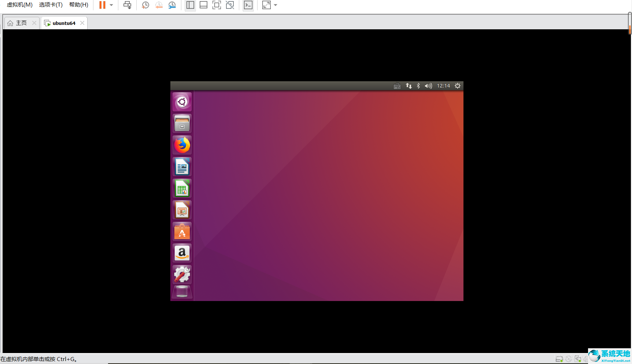
Task: Enter full screen mode
Action: 217,5
